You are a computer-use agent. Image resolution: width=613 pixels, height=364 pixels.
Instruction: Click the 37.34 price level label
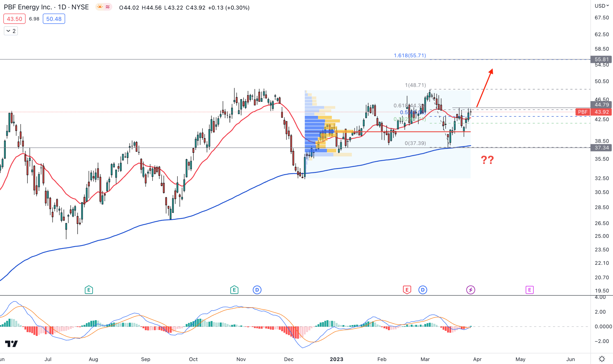coord(602,148)
